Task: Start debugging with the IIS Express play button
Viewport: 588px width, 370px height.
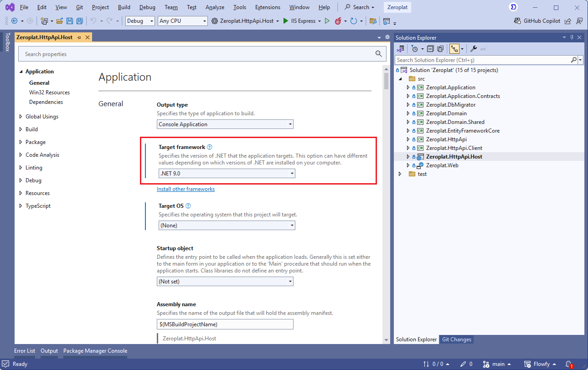Action: [x=286, y=21]
